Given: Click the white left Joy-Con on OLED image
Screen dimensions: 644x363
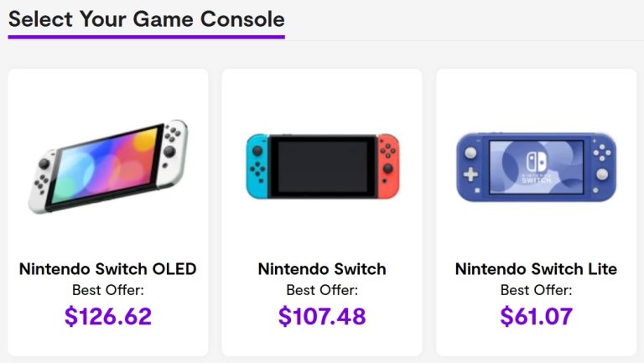Looking at the screenshot, I should click(x=42, y=181).
